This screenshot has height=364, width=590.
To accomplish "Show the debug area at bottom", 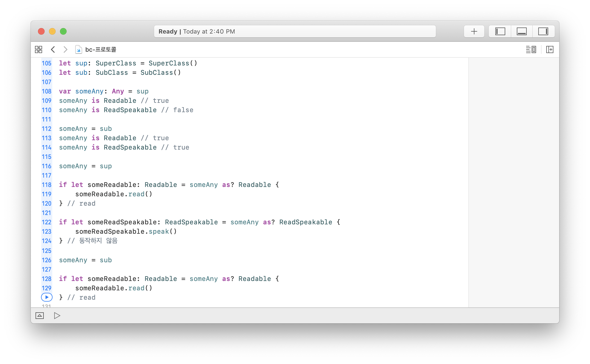I will tap(40, 316).
